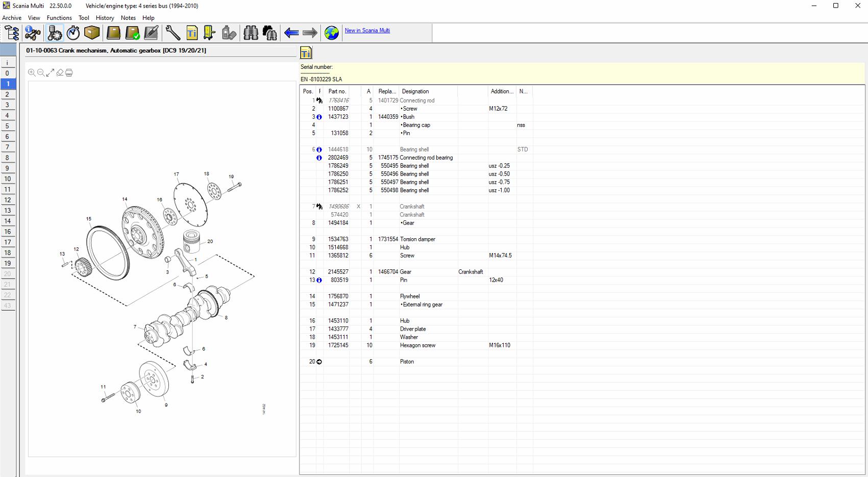Toggle the info marker beside Bush part 1437123

pyautogui.click(x=319, y=117)
